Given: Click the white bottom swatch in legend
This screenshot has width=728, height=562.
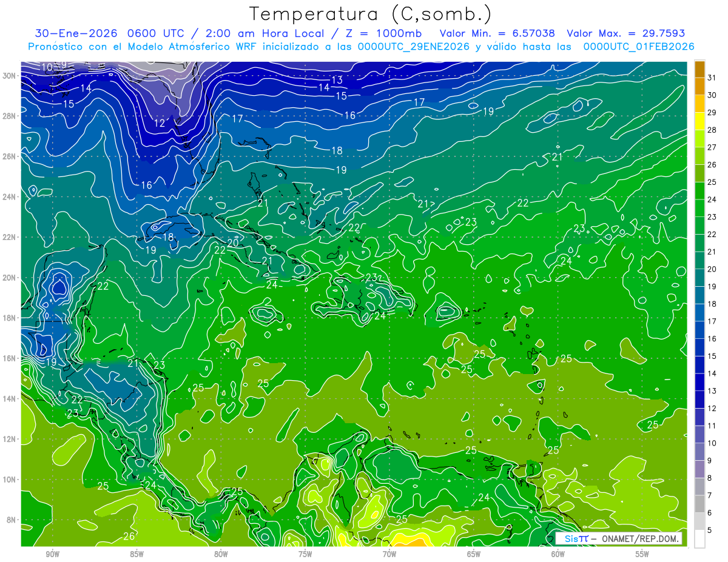Looking at the screenshot, I should pyautogui.click(x=699, y=539).
